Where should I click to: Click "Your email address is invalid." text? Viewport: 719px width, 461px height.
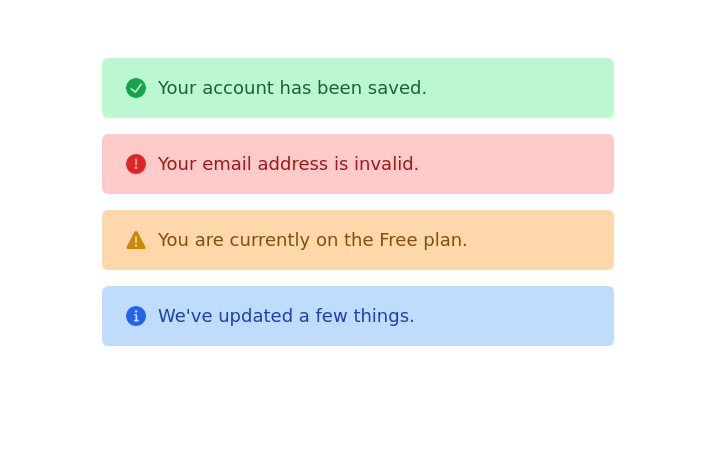point(288,165)
